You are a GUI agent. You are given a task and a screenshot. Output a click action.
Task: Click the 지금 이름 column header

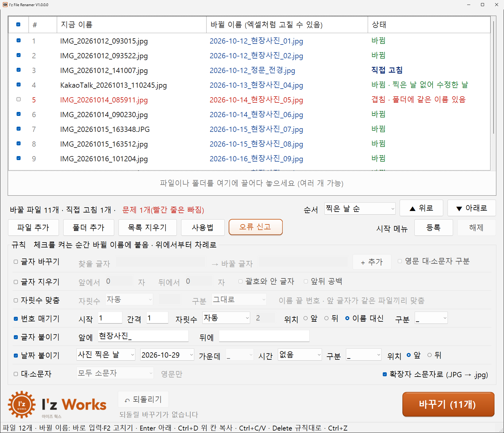click(x=132, y=25)
